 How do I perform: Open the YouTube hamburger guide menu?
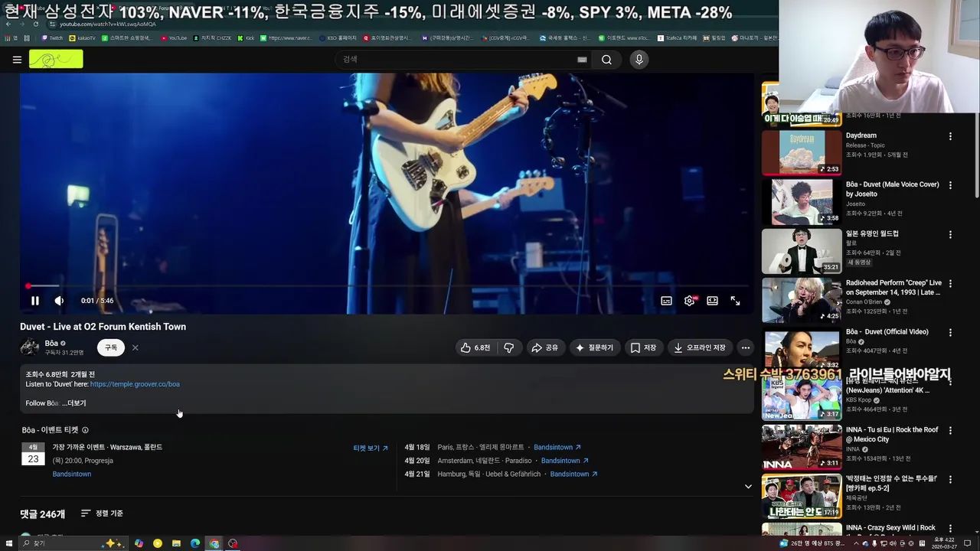[17, 60]
